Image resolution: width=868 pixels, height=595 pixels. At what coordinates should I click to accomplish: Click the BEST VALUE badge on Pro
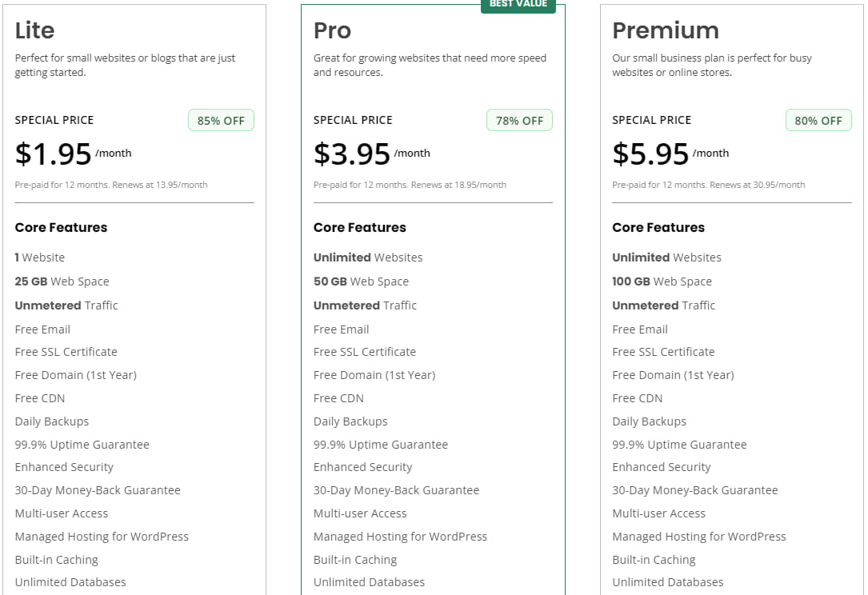pyautogui.click(x=518, y=5)
